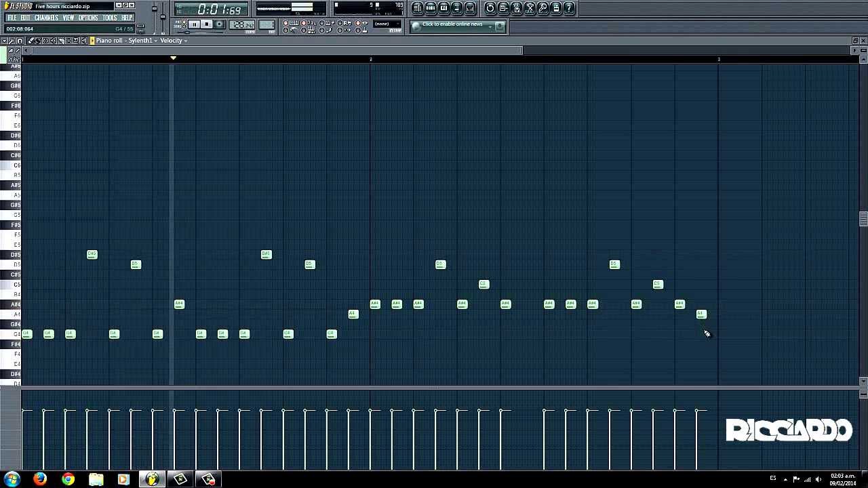Open the mixer window icon

[470, 8]
